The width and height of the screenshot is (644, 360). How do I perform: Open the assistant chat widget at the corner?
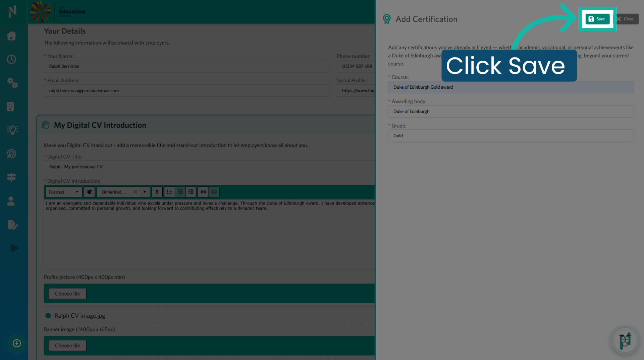pyautogui.click(x=625, y=341)
